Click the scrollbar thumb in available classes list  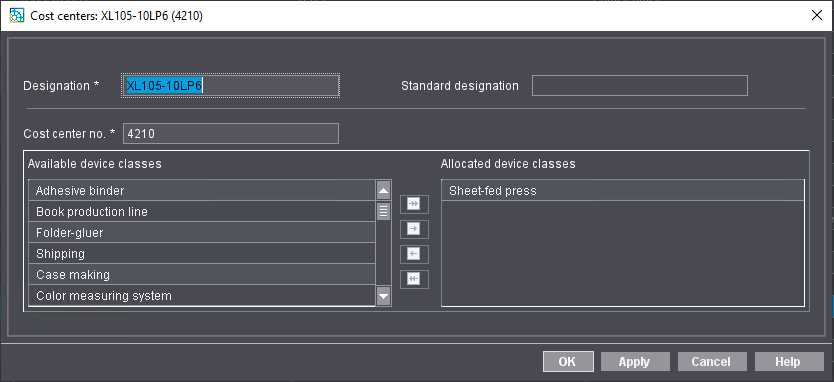tap(383, 211)
